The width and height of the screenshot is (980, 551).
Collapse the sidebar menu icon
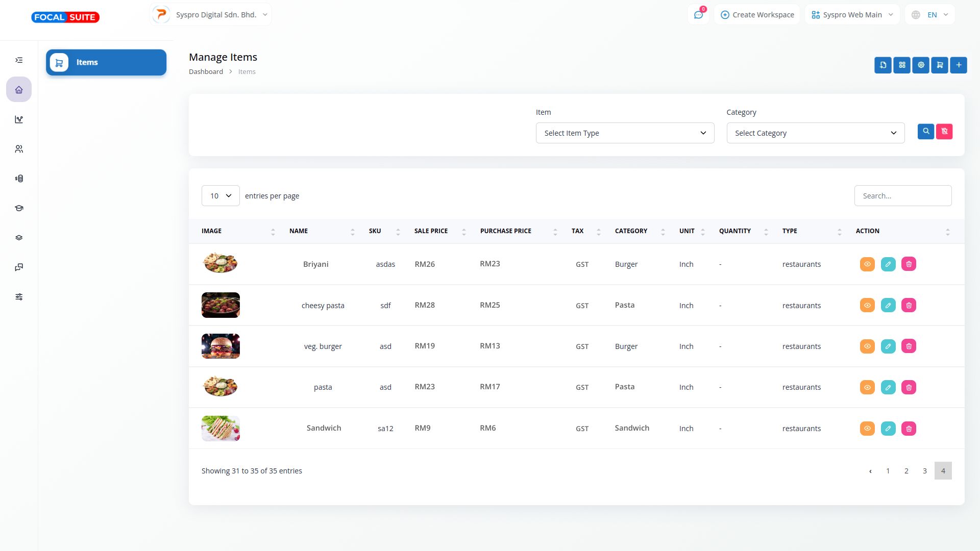(19, 60)
